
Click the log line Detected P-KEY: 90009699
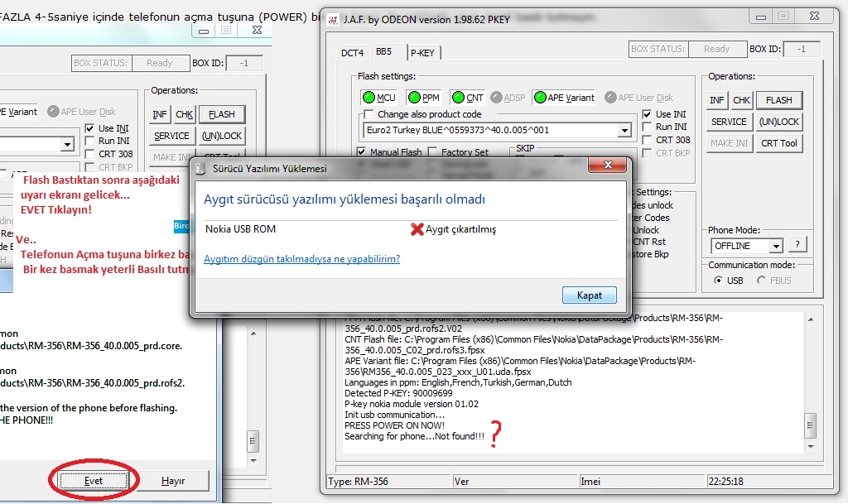click(x=398, y=393)
